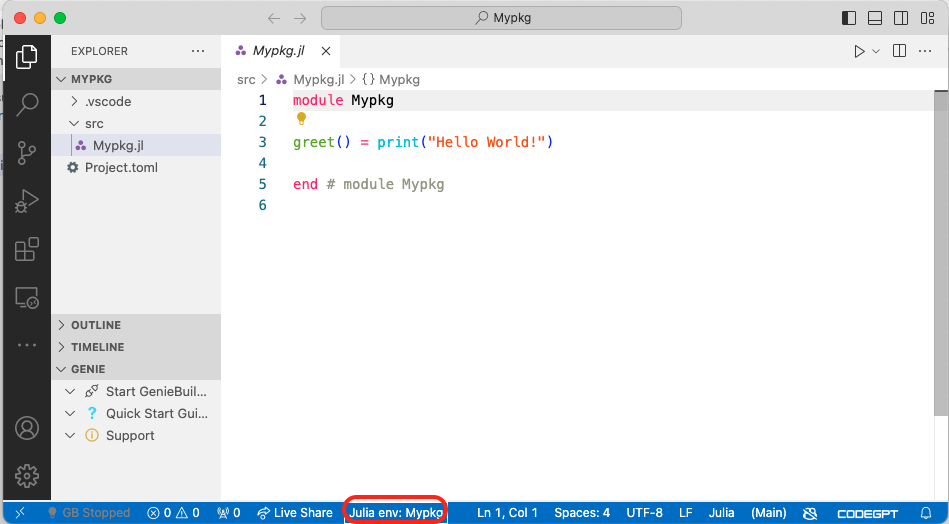Open the Accounts menu
Screen dimensions: 949x524
27,428
